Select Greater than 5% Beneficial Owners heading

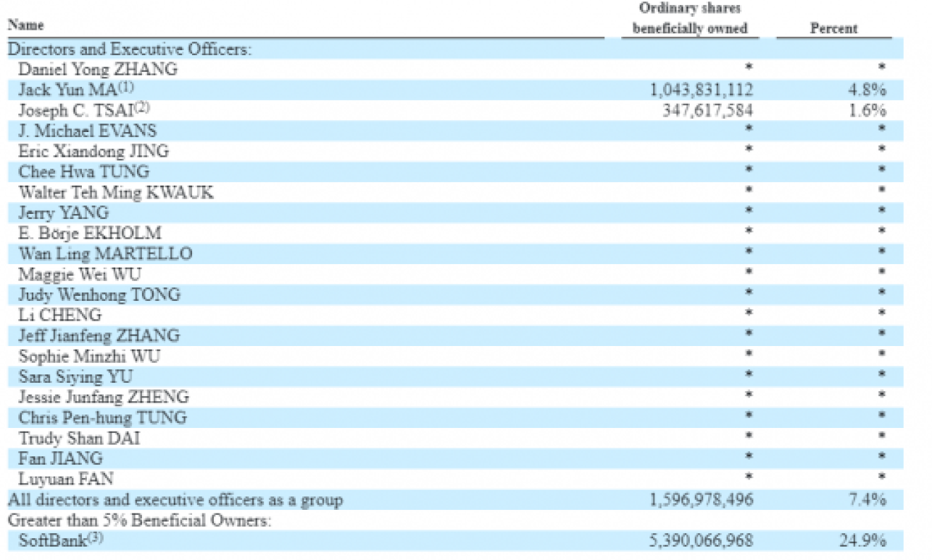pyautogui.click(x=140, y=520)
